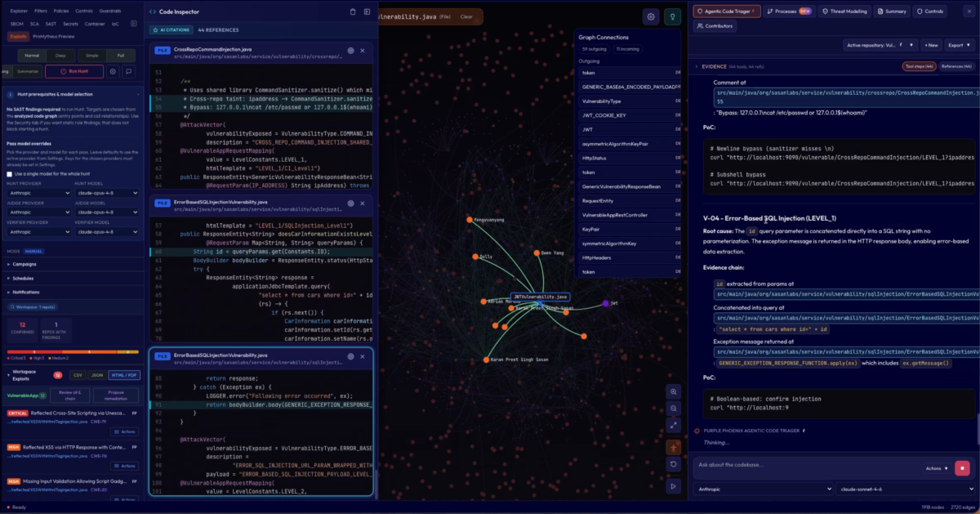Start the hunt with Run Hunt
980x514 pixels.
click(74, 71)
